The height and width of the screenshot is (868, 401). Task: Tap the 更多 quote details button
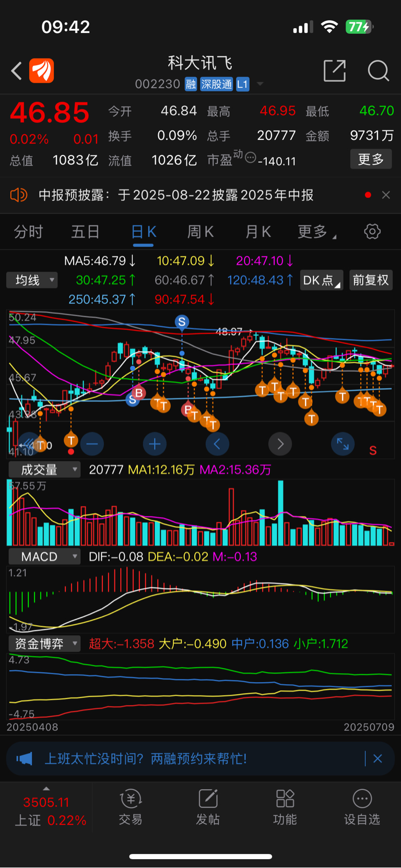371,159
